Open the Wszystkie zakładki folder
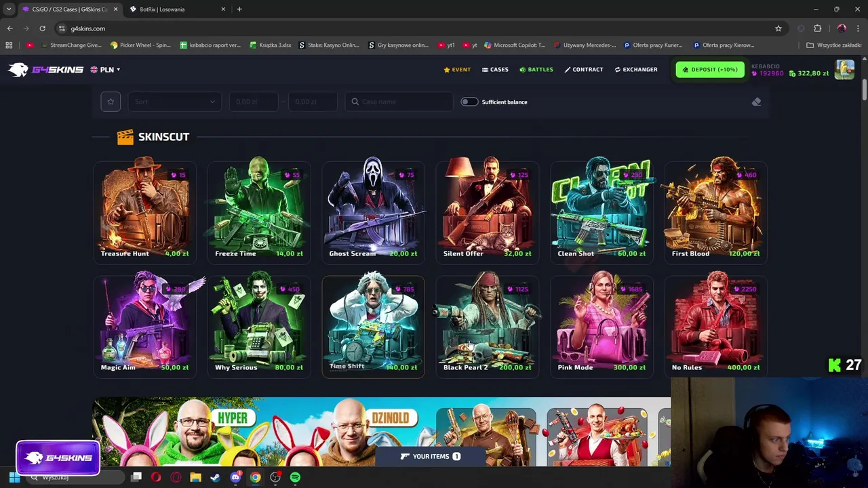 pos(834,45)
